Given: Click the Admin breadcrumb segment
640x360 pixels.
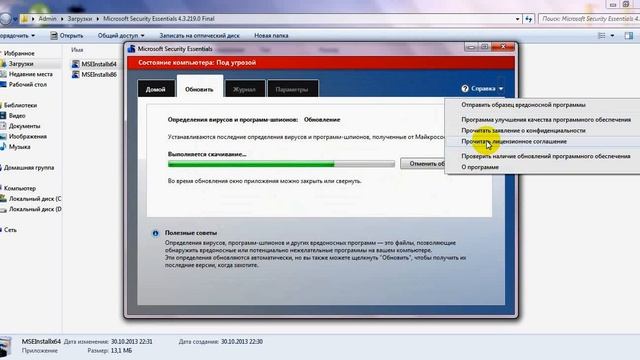Looking at the screenshot, I should coord(47,19).
